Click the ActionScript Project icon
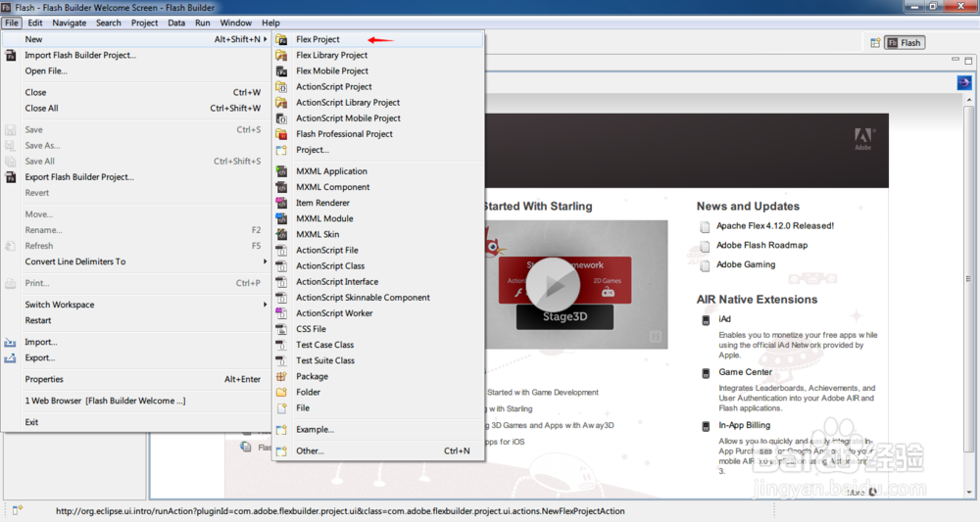 (282, 87)
